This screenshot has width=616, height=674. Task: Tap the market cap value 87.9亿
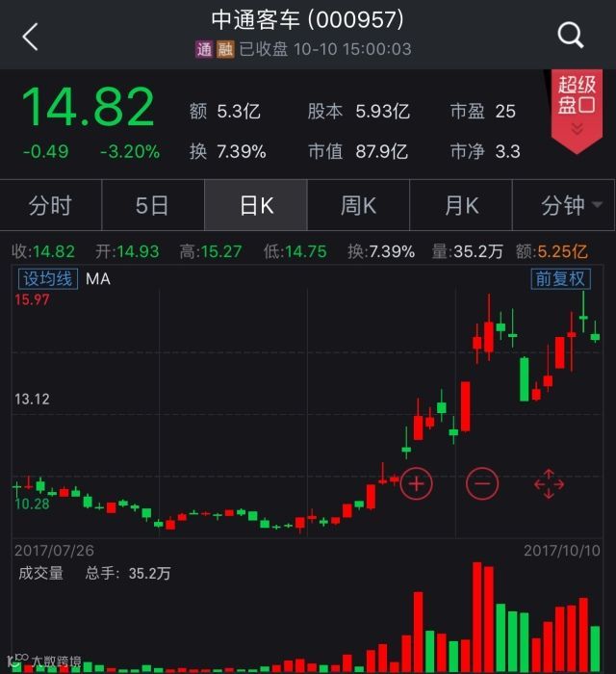tap(382, 151)
